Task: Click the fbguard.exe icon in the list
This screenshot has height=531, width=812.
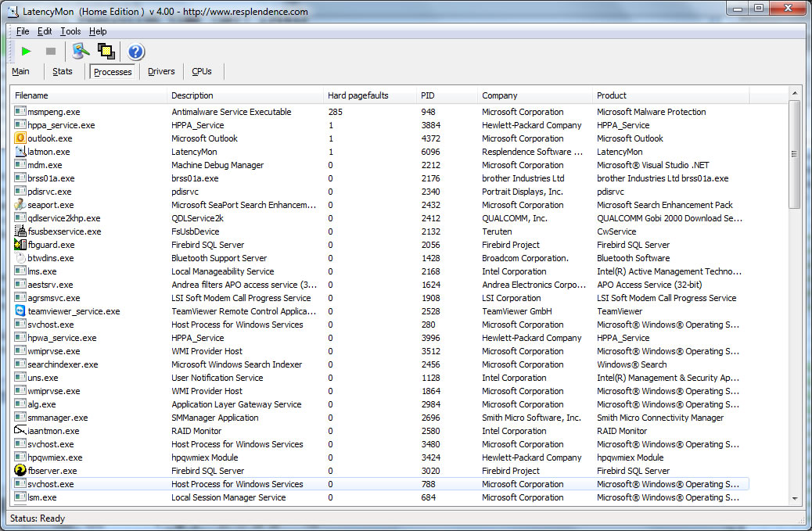Action: point(20,245)
